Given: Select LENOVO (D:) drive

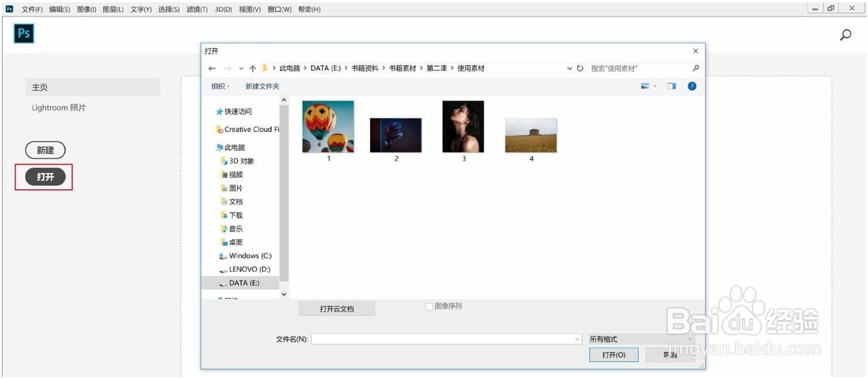Looking at the screenshot, I should (x=245, y=269).
